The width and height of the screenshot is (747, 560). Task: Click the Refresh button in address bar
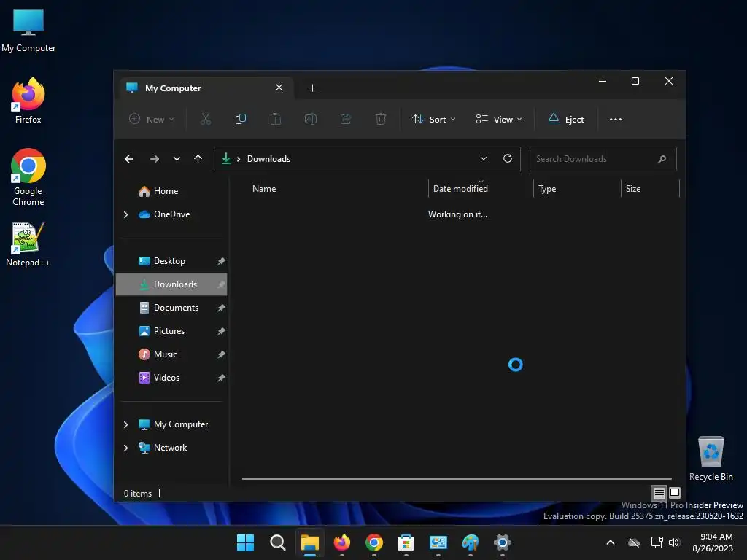point(508,158)
